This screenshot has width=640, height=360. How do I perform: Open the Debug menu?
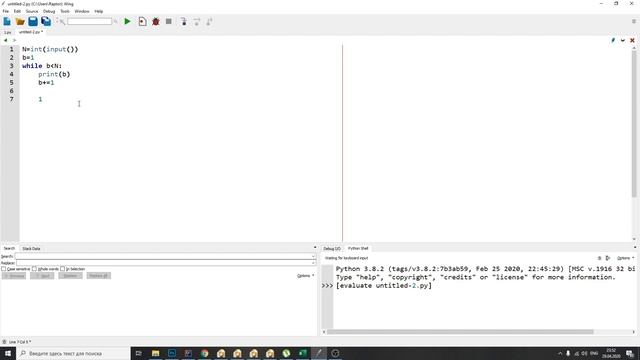click(x=49, y=11)
